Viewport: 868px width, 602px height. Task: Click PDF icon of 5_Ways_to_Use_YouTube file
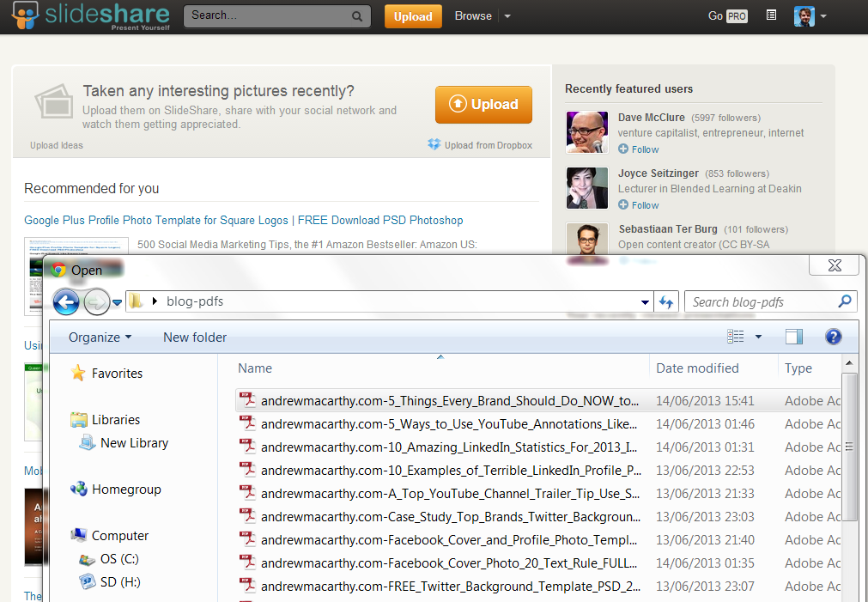[x=247, y=423]
